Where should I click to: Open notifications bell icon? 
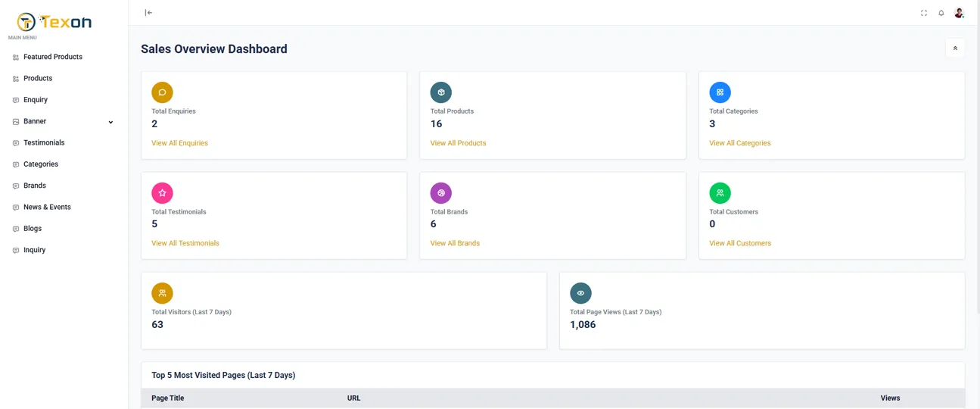941,13
